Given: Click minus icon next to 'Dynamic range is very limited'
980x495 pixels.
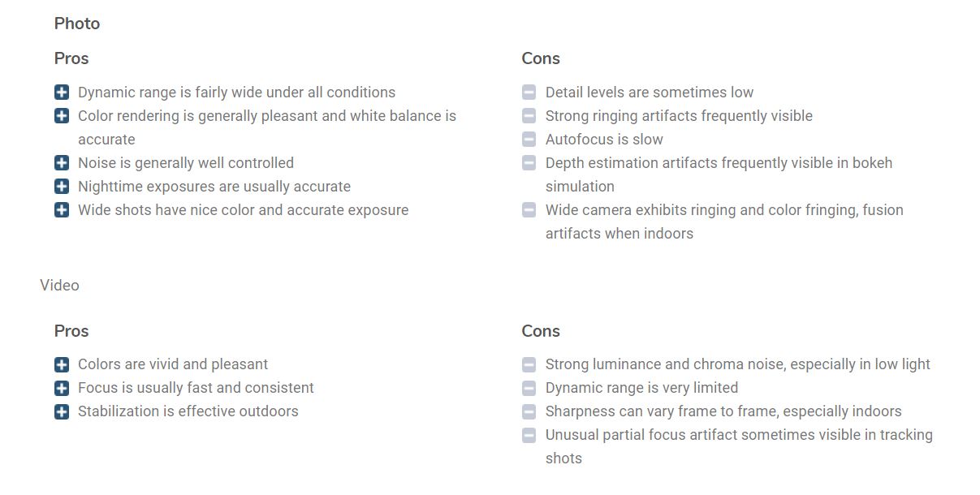Looking at the screenshot, I should pos(529,388).
